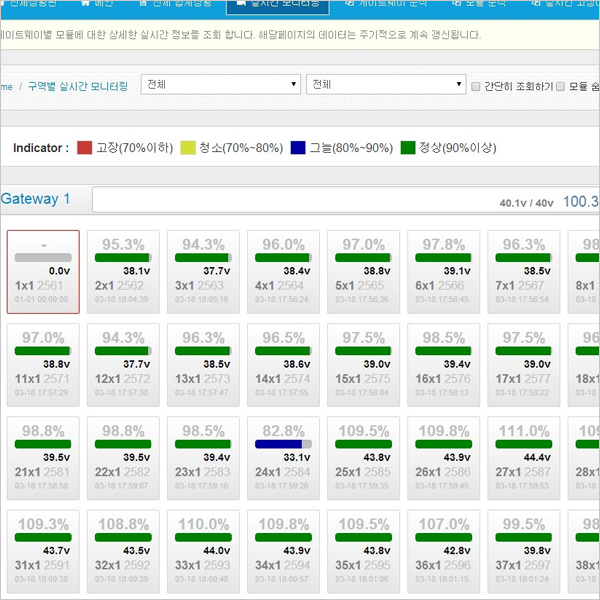
Task: Click 구역별 실시간 모니터링 breadcrumb link
Action: (78, 86)
